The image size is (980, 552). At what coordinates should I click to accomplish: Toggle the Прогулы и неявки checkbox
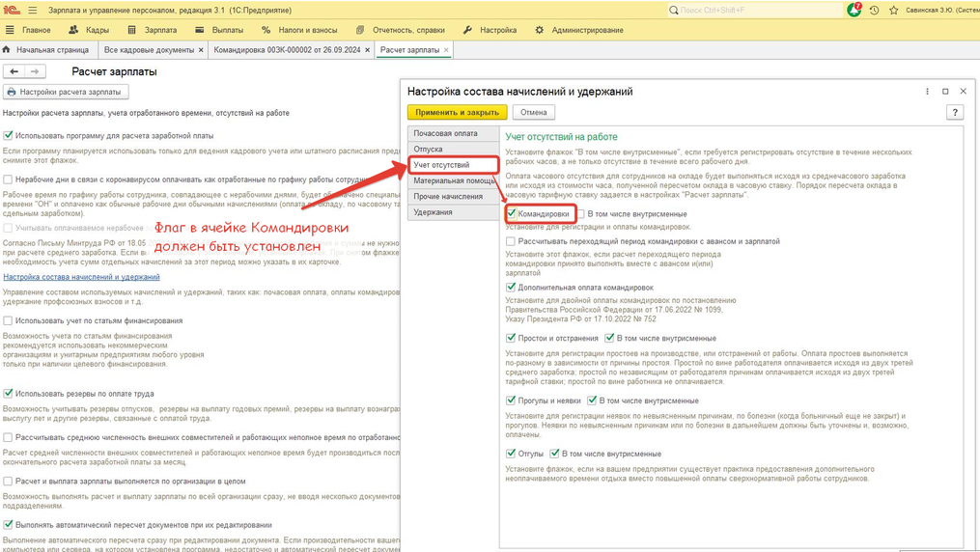[x=511, y=400]
